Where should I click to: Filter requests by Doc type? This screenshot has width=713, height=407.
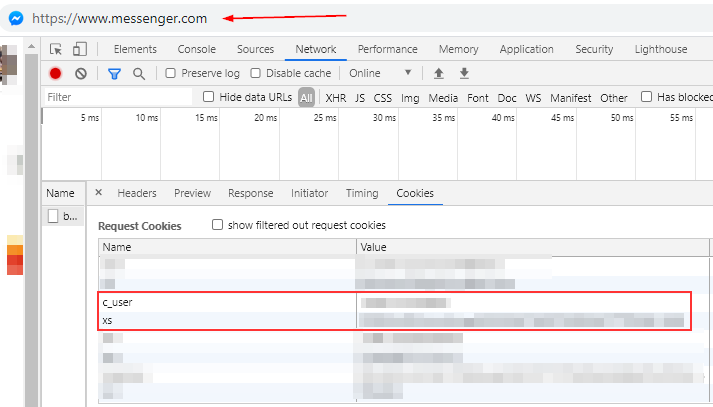507,98
